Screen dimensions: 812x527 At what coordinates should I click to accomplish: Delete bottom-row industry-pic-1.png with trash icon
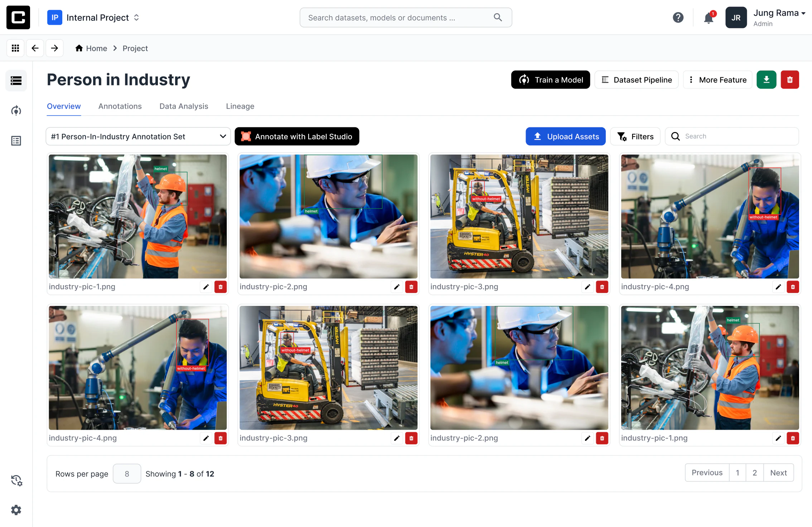(x=793, y=438)
